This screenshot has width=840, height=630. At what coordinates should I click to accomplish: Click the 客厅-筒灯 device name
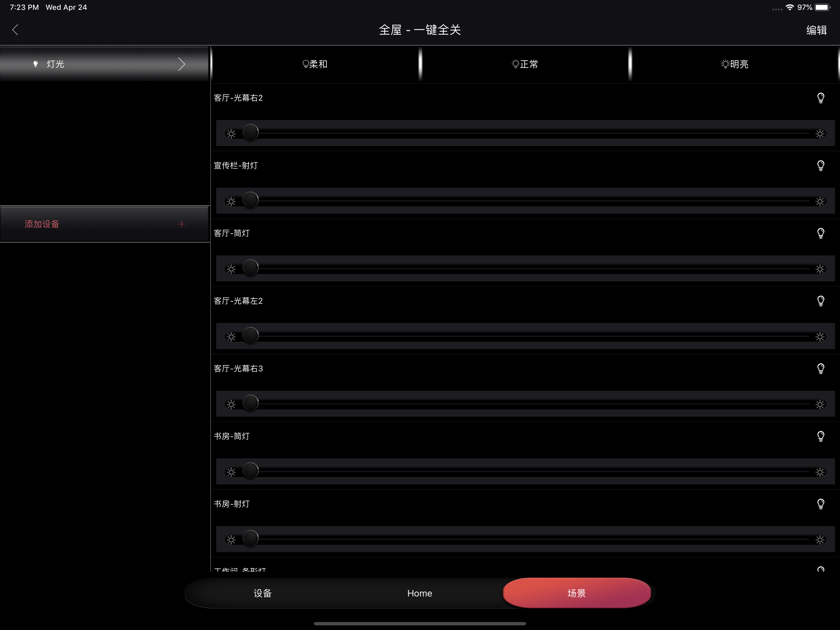tap(232, 233)
